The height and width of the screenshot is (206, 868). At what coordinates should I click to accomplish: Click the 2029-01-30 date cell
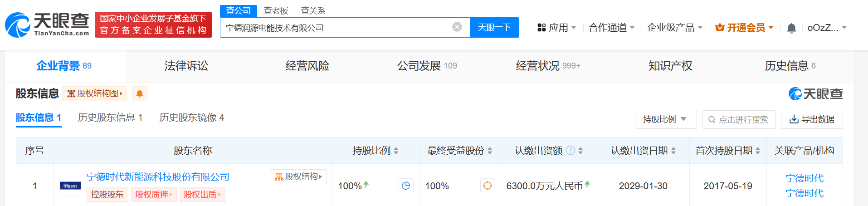[x=643, y=186]
